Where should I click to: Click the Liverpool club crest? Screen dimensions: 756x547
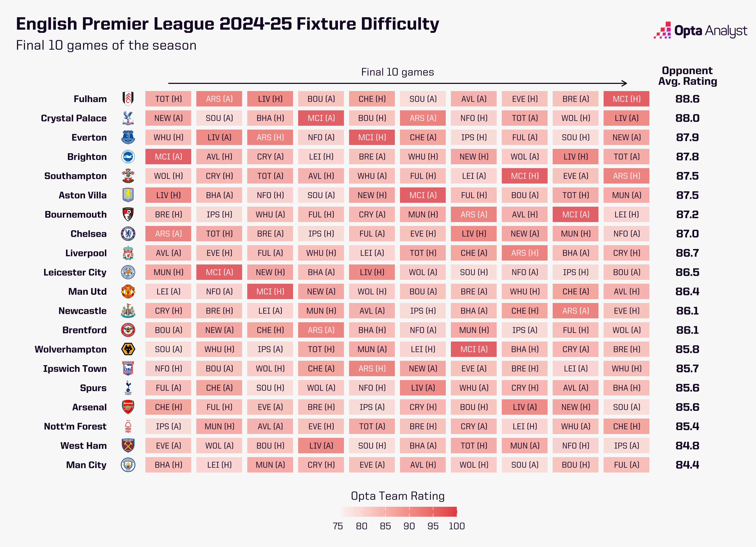128,253
